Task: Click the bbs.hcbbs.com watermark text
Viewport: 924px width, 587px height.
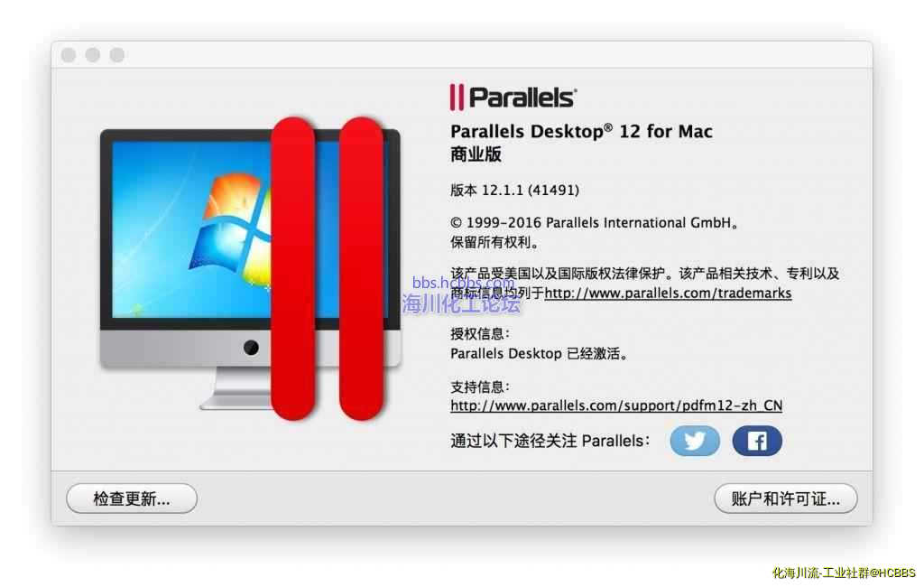Action: point(463,283)
